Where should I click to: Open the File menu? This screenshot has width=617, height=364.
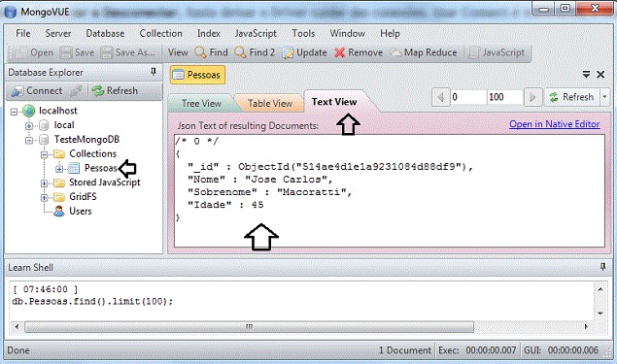22,33
